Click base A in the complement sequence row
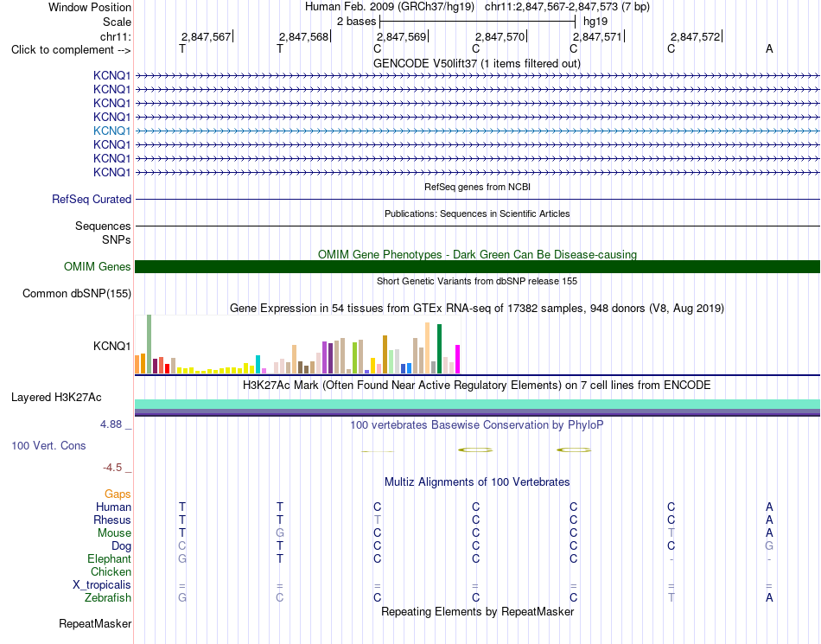The width and height of the screenshot is (821, 644). (769, 48)
